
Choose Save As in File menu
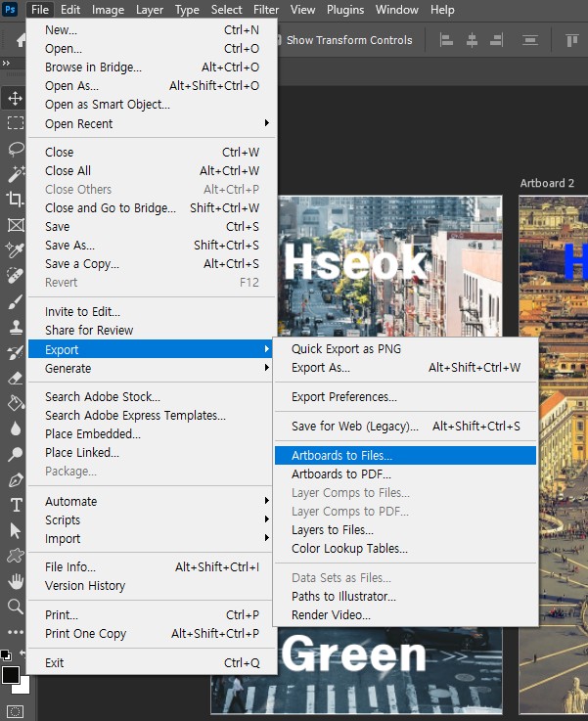(151, 246)
